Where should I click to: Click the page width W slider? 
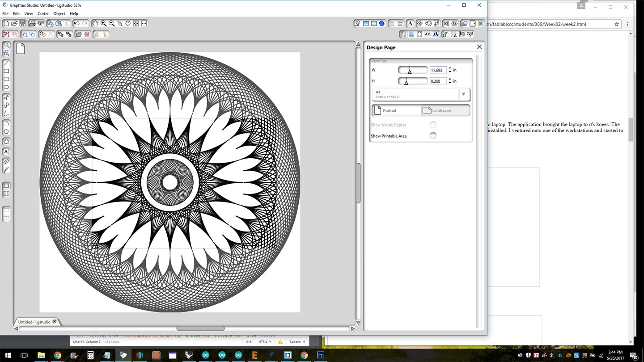pyautogui.click(x=413, y=70)
